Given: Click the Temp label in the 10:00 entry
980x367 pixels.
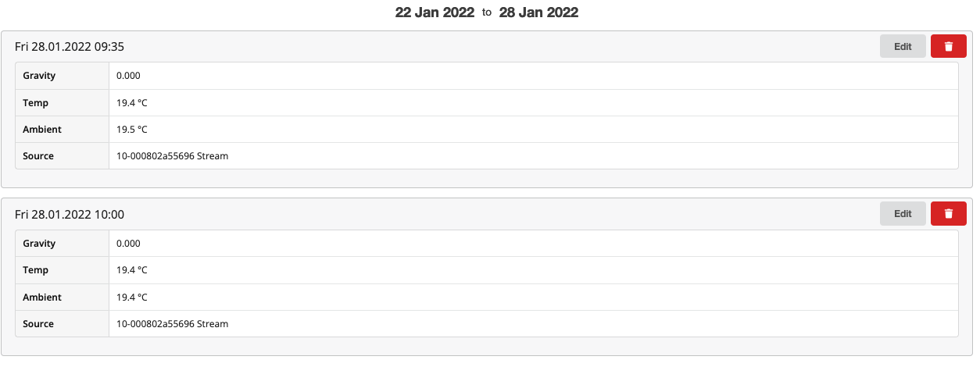Looking at the screenshot, I should (x=36, y=270).
